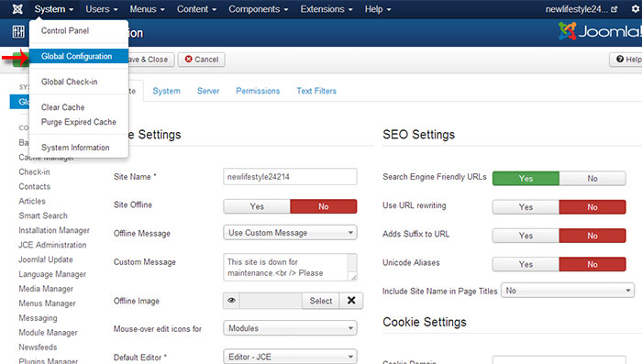642x364 pixels.
Task: Click the eye preview icon for Offline Image
Action: [x=232, y=301]
